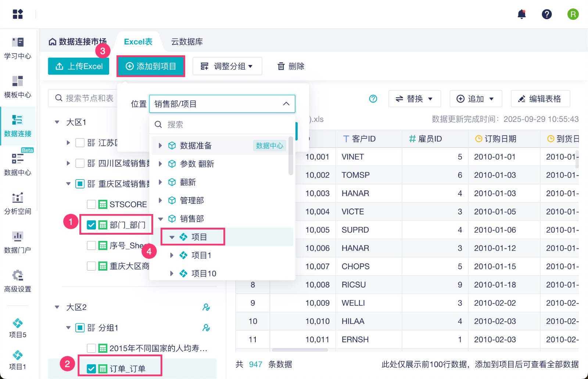Open 数据连接 sidebar section
This screenshot has height=379, width=588.
coord(18,126)
